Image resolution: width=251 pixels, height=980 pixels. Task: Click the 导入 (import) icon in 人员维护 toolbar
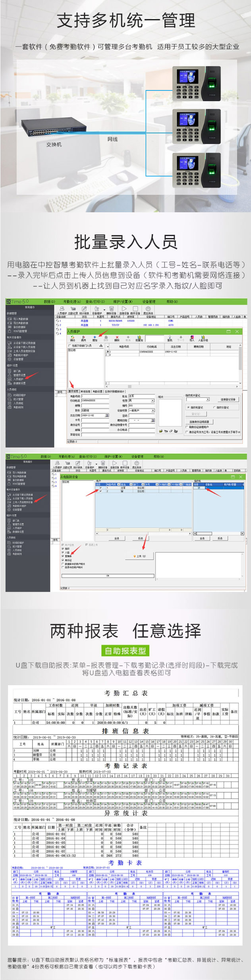pyautogui.click(x=192, y=337)
